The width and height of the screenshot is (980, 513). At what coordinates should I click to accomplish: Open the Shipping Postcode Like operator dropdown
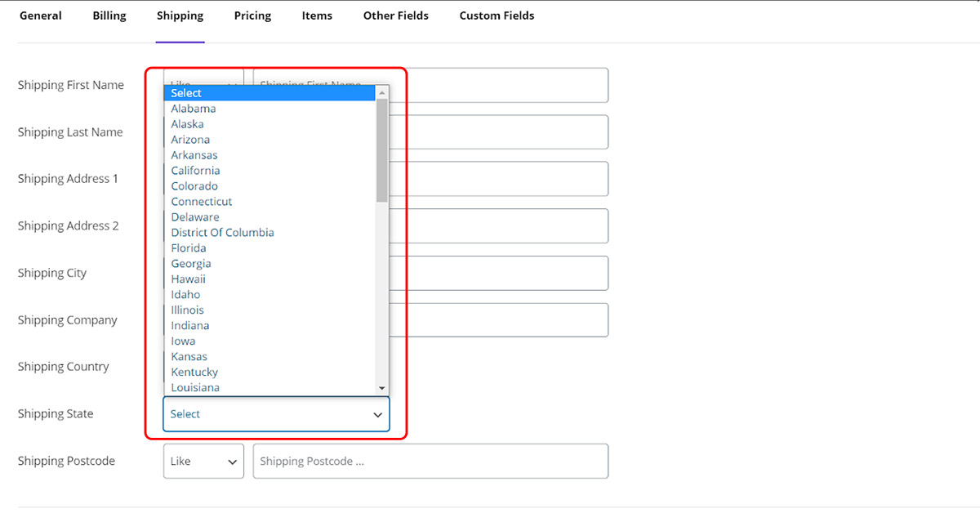(203, 462)
